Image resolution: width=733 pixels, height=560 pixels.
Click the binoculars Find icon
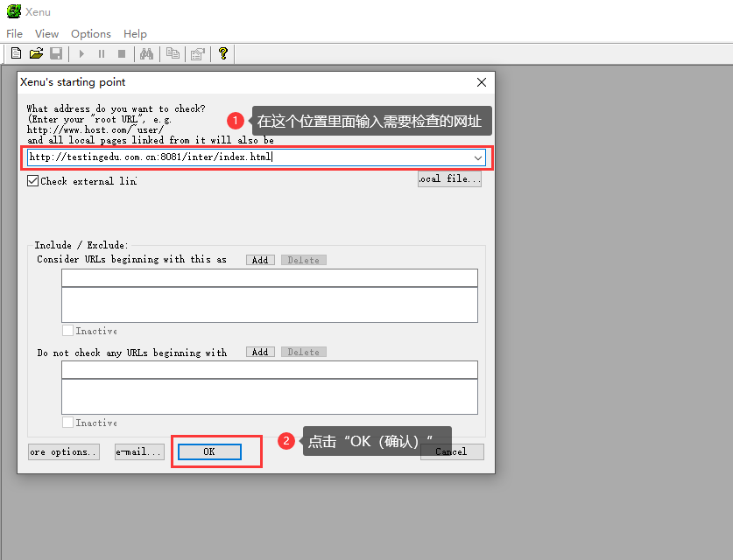coord(147,53)
